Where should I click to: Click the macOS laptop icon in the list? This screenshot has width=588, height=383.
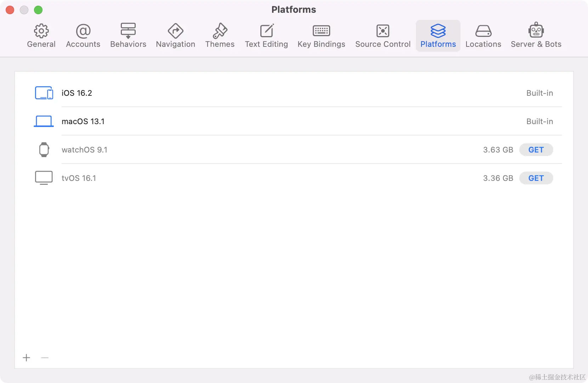coord(44,121)
